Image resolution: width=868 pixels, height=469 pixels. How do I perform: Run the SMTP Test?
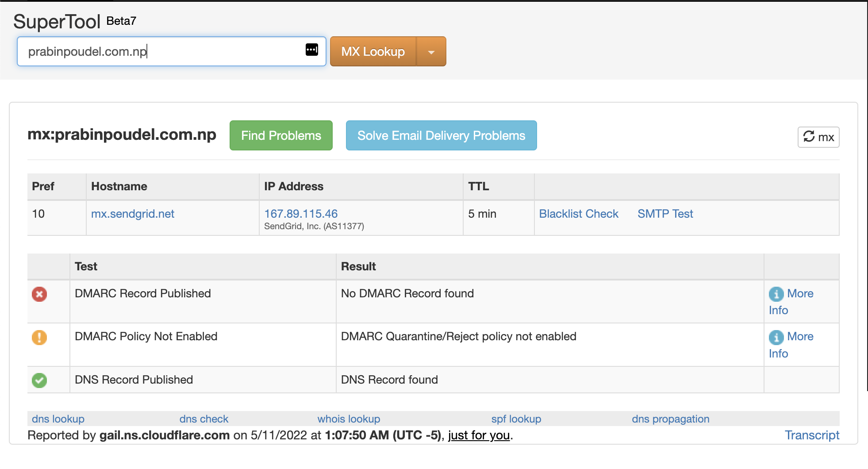point(665,214)
